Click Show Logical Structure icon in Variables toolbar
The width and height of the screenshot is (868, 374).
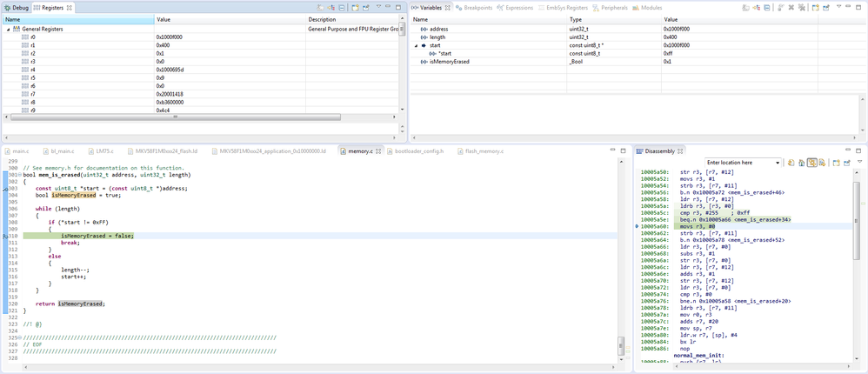pos(756,8)
